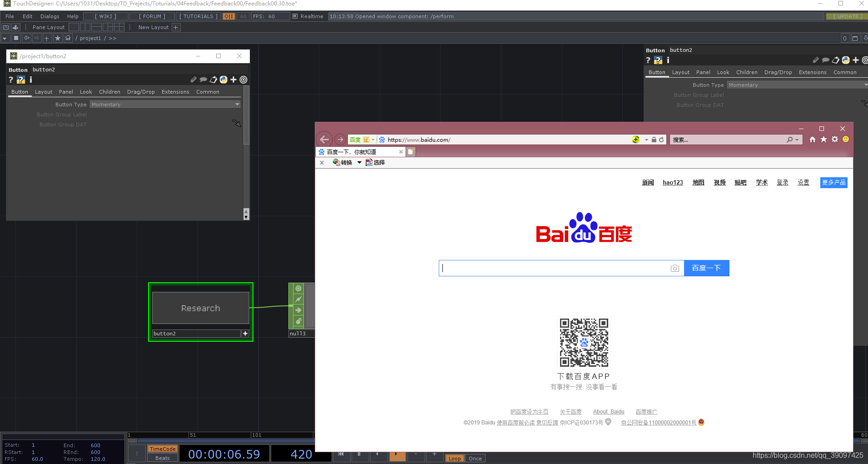The width and height of the screenshot is (868, 464).
Task: Open the 转换 dropdown in the translate bar
Action: point(360,162)
